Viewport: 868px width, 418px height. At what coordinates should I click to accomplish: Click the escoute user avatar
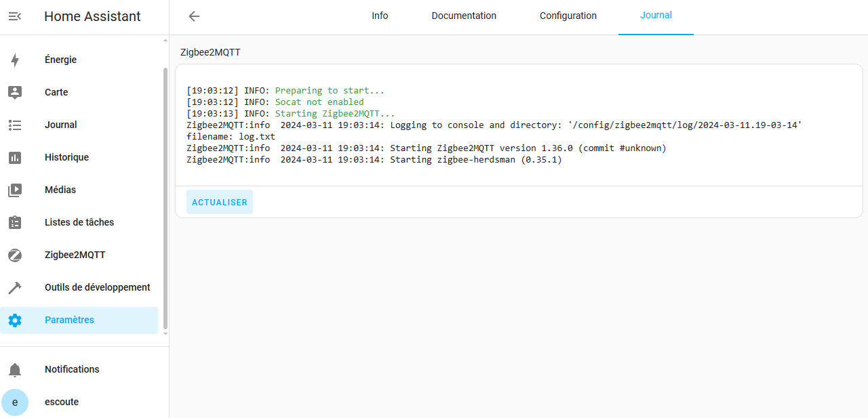15,402
